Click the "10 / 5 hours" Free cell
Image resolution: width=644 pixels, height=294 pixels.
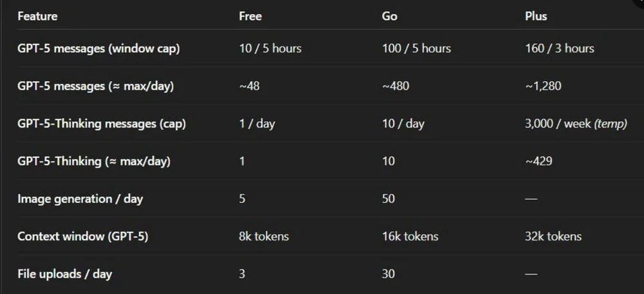coord(270,48)
